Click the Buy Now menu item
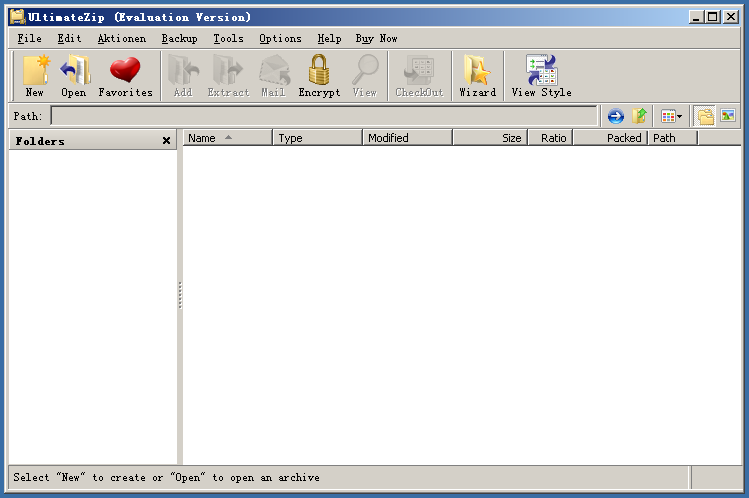 click(x=376, y=38)
